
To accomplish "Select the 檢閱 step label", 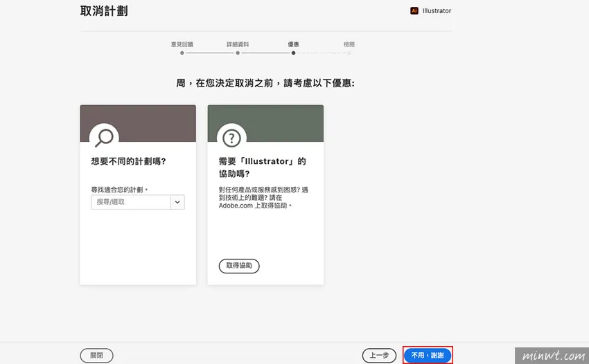I will coord(349,44).
